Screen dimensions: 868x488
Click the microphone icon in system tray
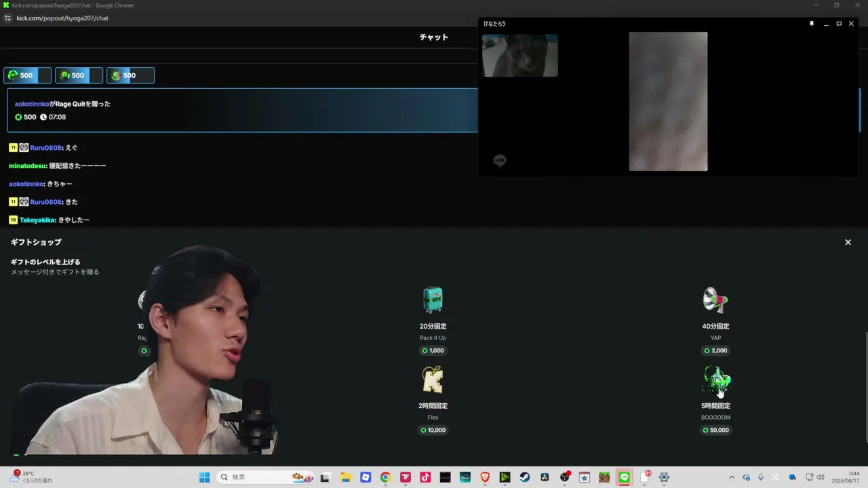761,477
